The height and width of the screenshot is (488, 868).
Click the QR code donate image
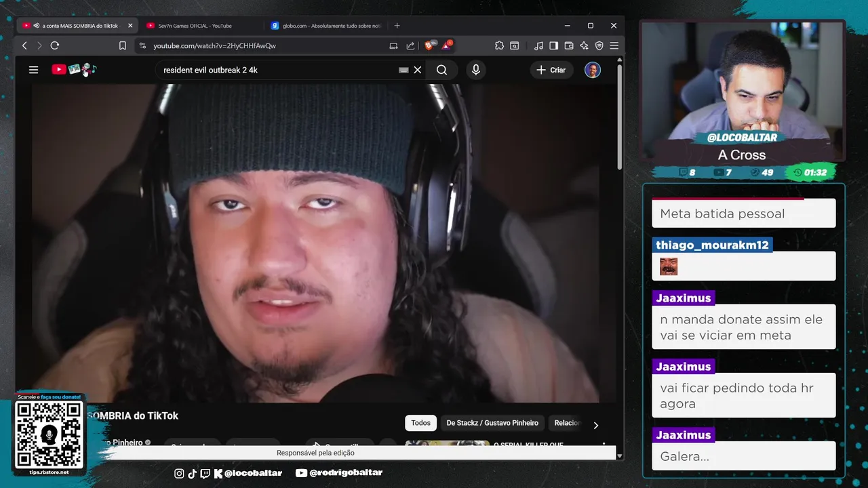click(x=49, y=434)
